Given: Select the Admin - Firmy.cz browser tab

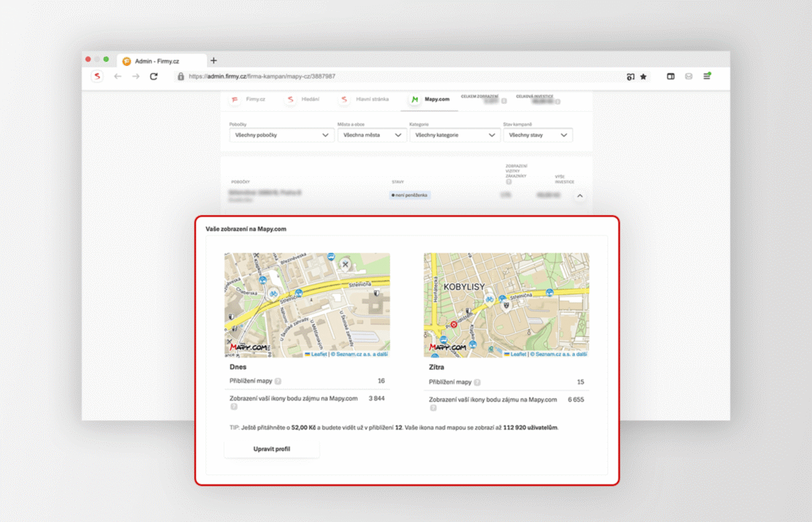Looking at the screenshot, I should click(162, 60).
